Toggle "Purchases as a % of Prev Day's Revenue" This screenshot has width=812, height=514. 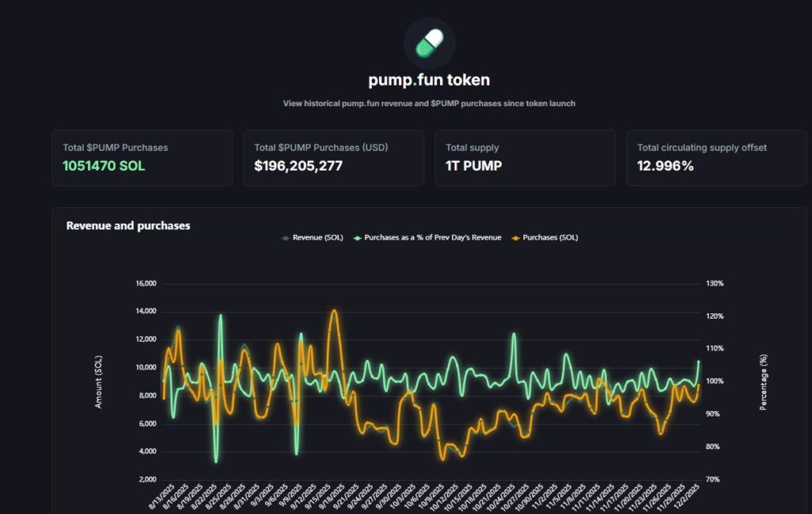point(428,236)
